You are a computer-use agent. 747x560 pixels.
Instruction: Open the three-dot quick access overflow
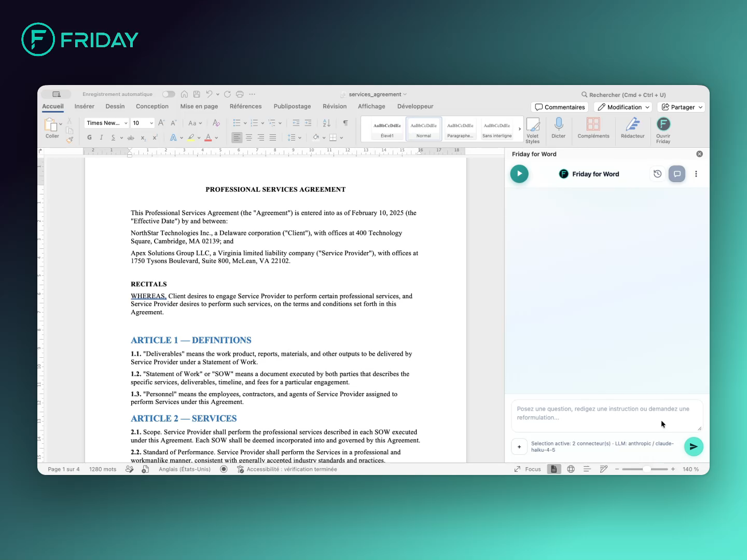(x=252, y=94)
